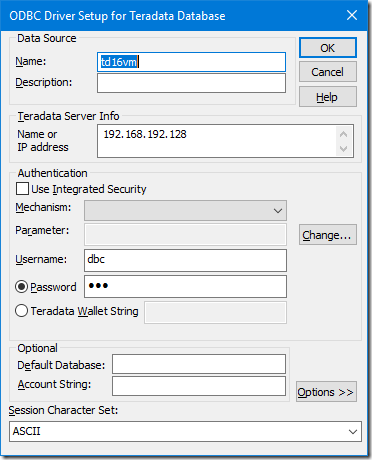The height and width of the screenshot is (460, 372).
Task: Click the Parameter field
Action: [x=185, y=235]
